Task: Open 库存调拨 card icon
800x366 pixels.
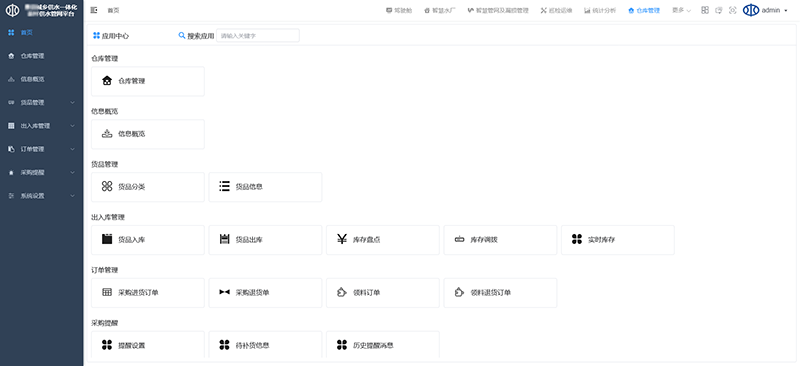Action: coord(459,239)
